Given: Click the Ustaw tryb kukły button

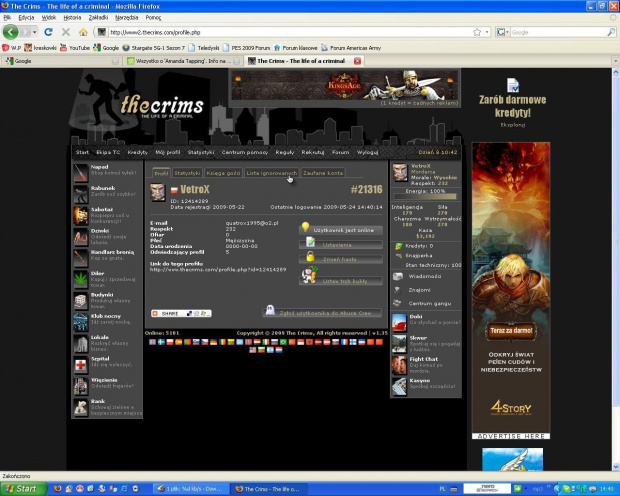Looking at the screenshot, I should coord(341,281).
